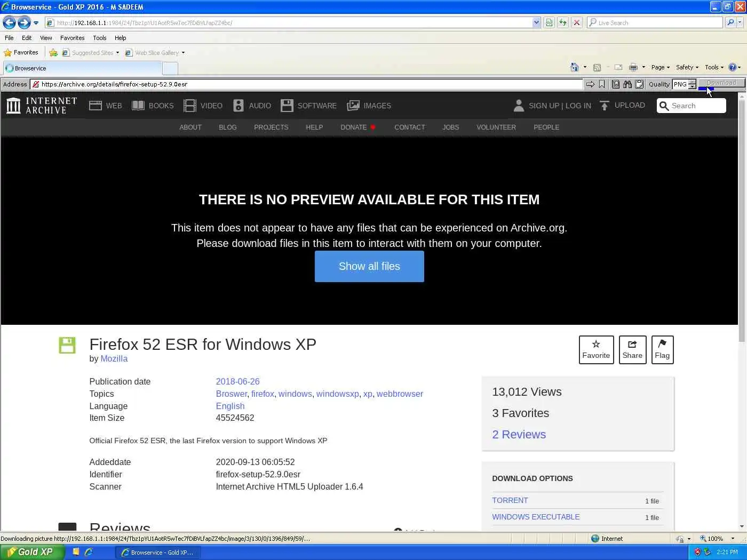Go forward with the IE forward arrow
The width and height of the screenshot is (747, 560).
[x=23, y=23]
